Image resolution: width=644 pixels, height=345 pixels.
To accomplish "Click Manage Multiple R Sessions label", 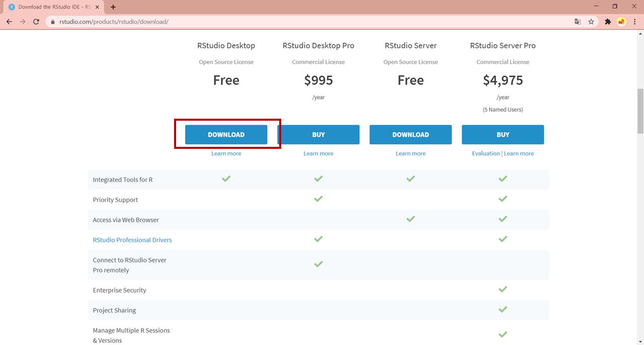I will pos(131,335).
